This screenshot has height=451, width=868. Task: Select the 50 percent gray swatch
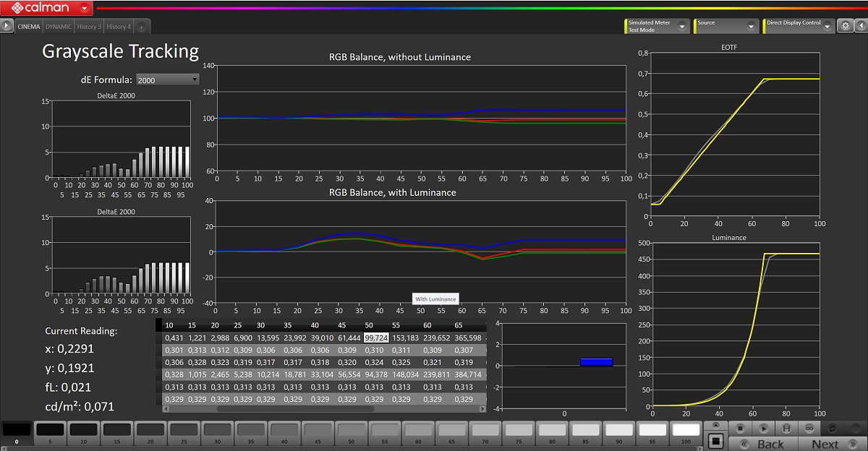click(352, 431)
